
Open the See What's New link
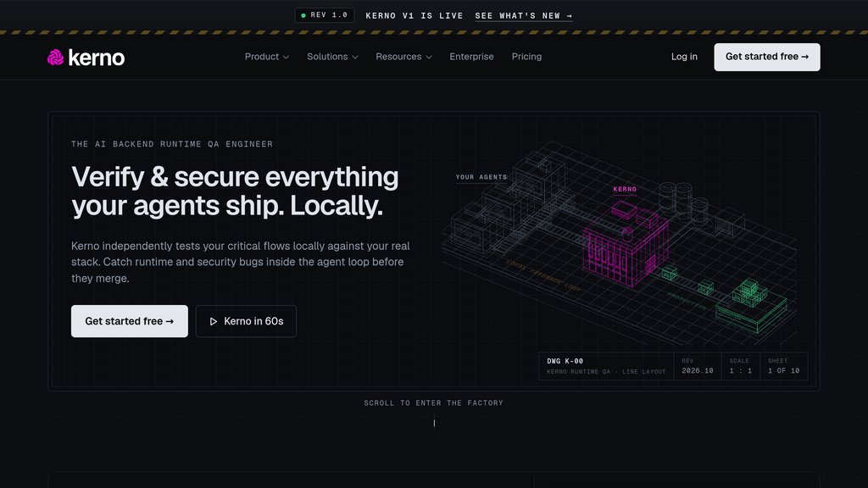(524, 16)
